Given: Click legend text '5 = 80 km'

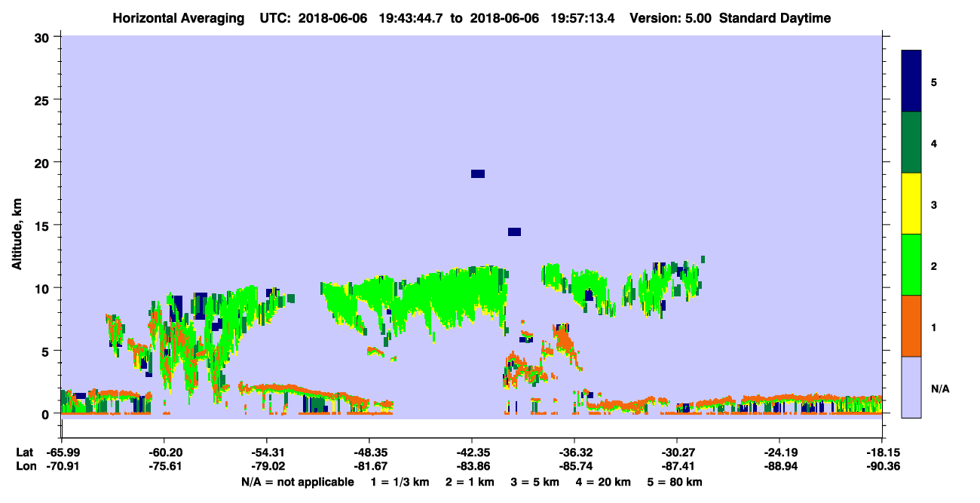Looking at the screenshot, I should coord(675,482).
